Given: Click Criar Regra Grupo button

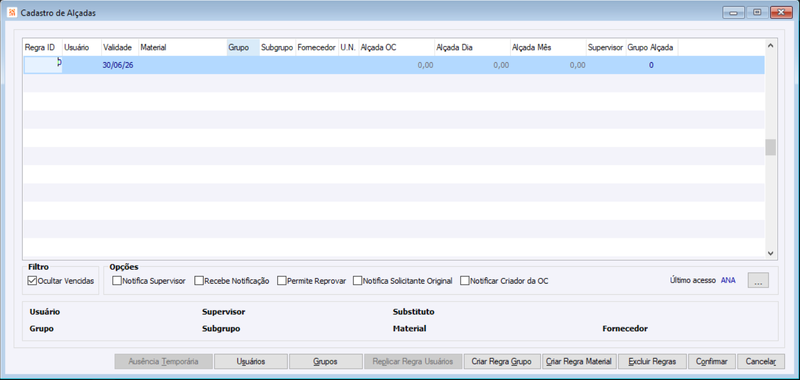Looking at the screenshot, I should [x=502, y=362].
